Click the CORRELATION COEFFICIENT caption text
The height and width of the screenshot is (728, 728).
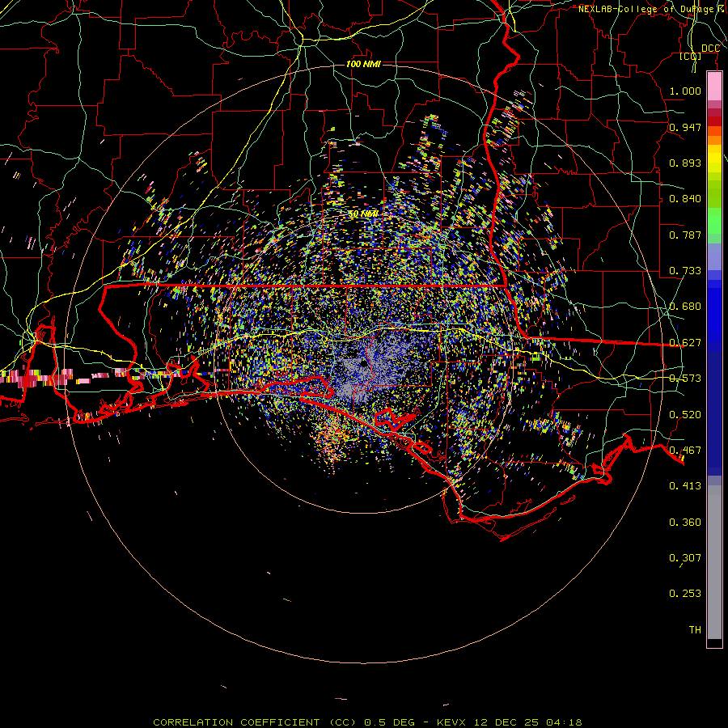[x=236, y=722]
